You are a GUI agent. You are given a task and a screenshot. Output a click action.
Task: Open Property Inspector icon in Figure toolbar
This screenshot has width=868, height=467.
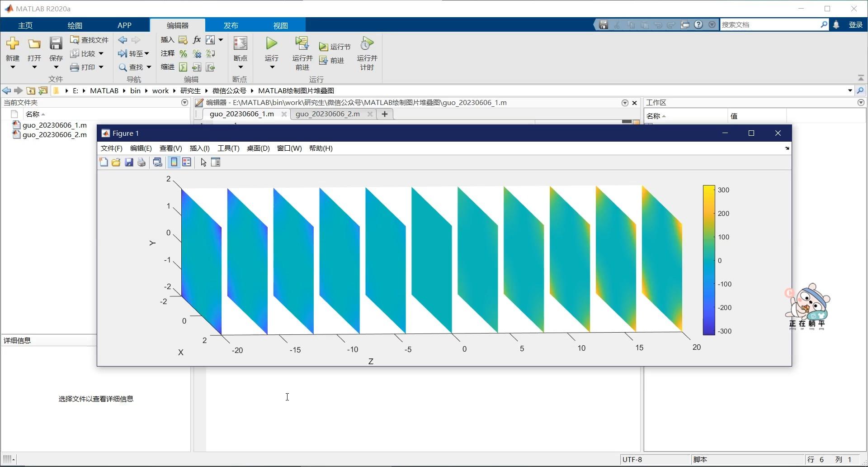point(216,162)
